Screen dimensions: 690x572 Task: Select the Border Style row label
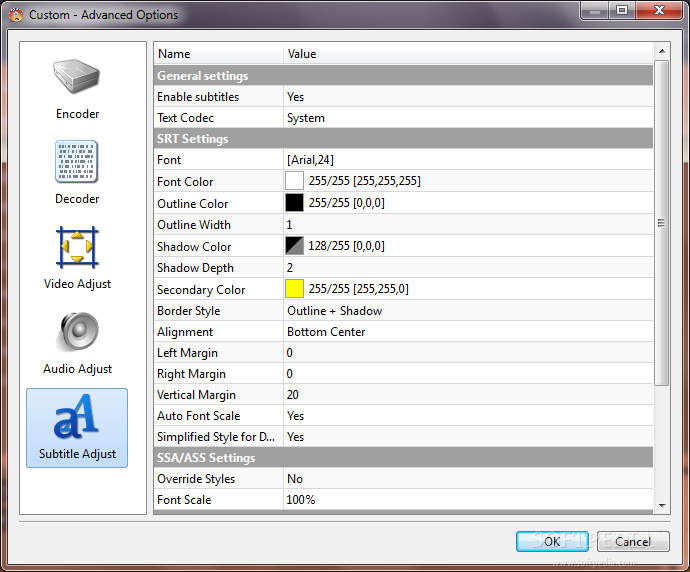[x=189, y=311]
